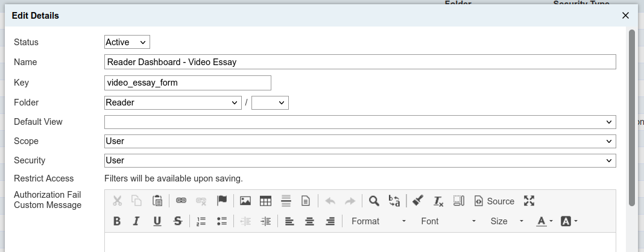
Task: Maximize the rich text editor
Action: point(529,201)
